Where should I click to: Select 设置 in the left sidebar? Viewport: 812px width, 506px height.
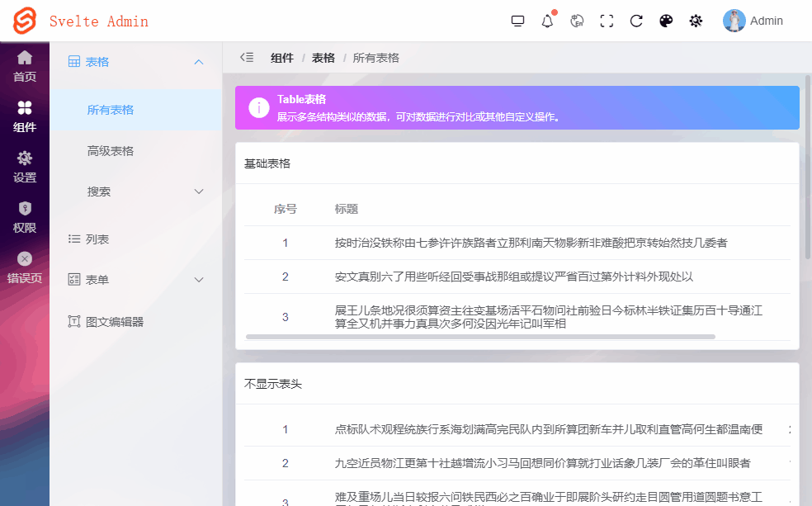[24, 165]
